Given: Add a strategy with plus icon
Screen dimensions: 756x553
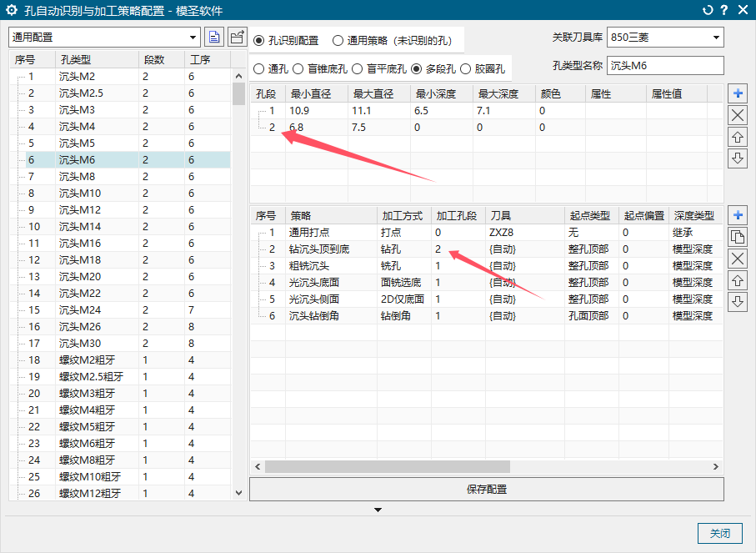Looking at the screenshot, I should coord(738,215).
